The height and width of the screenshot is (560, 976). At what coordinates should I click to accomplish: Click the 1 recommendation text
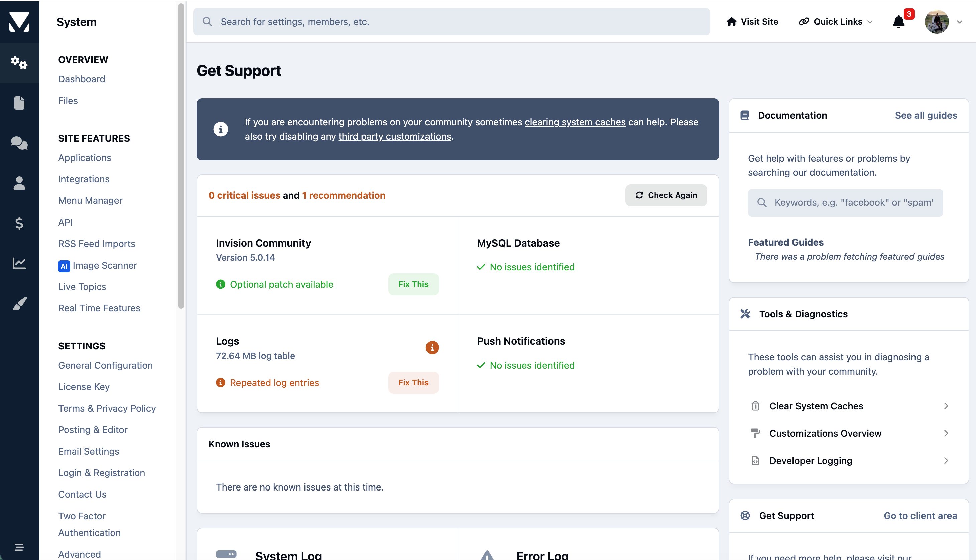tap(344, 195)
